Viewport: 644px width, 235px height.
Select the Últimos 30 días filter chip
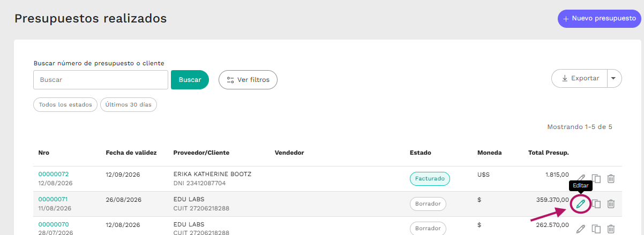(129, 105)
